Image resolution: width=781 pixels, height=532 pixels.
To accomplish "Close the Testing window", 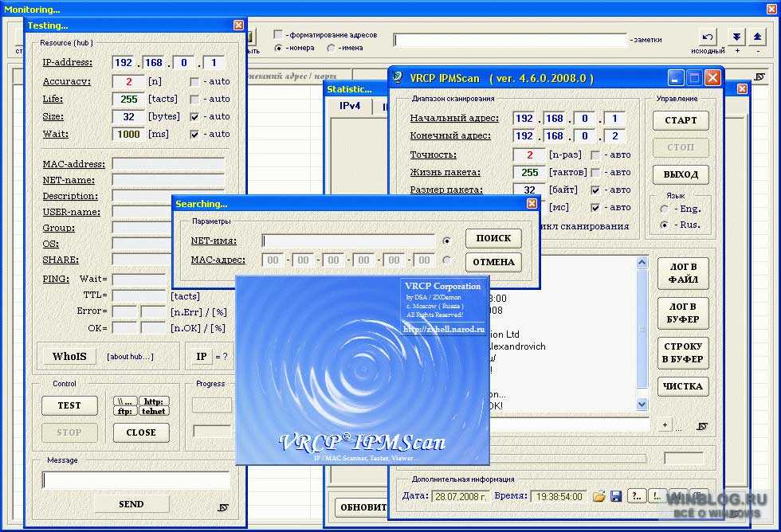I will tap(238, 25).
